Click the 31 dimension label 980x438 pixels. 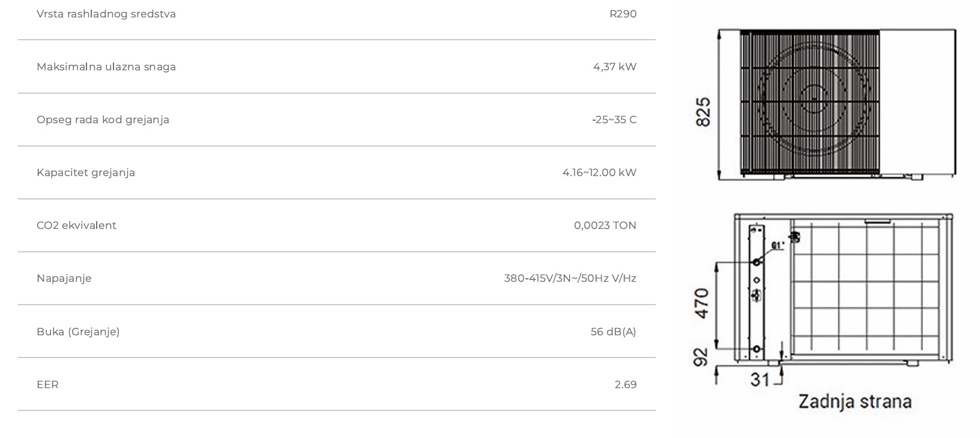pyautogui.click(x=760, y=380)
